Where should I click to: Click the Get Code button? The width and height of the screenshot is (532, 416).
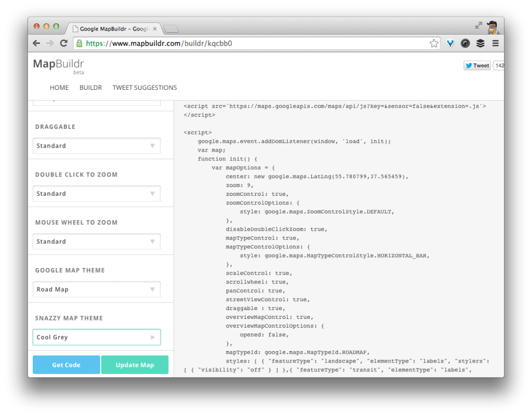pyautogui.click(x=66, y=365)
